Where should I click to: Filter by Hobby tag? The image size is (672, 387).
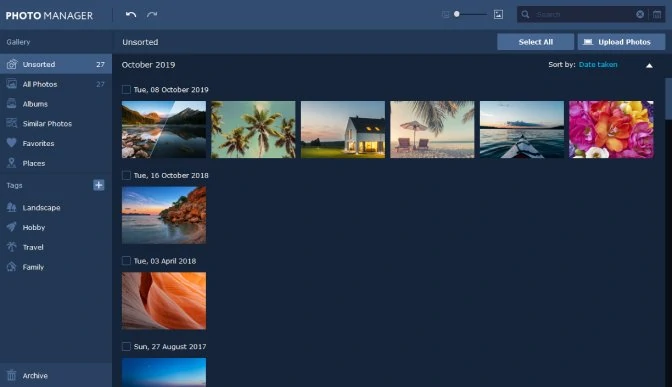(56, 227)
